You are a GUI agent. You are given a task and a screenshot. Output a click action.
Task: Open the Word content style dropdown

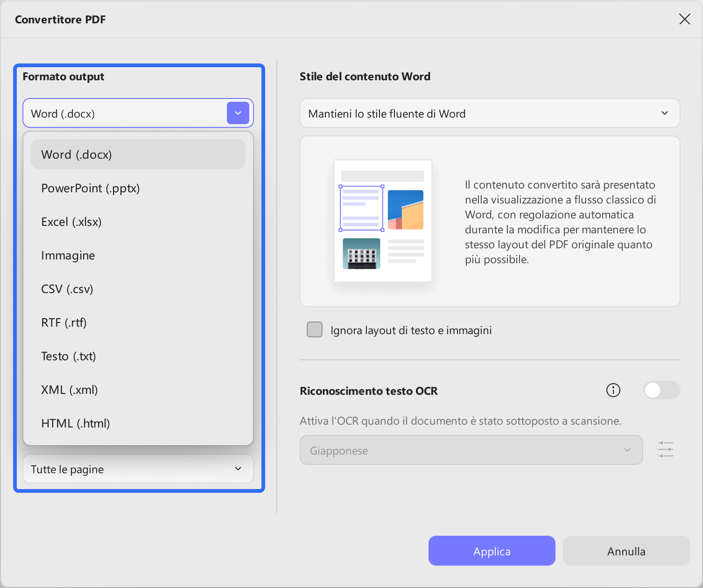tap(490, 113)
